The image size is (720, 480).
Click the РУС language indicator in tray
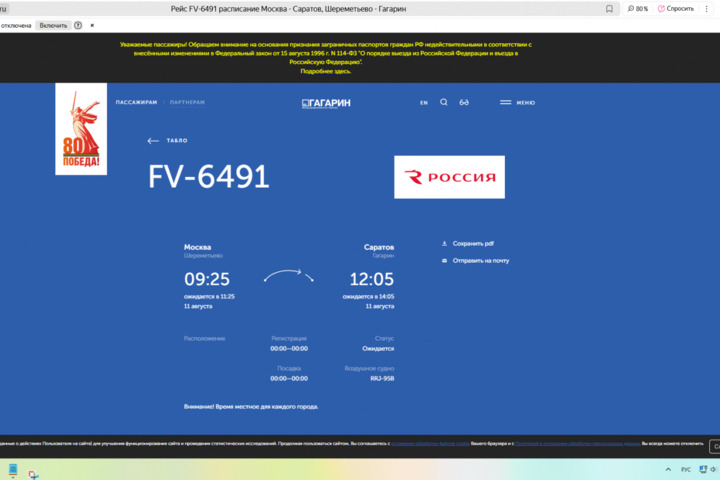coord(686,469)
